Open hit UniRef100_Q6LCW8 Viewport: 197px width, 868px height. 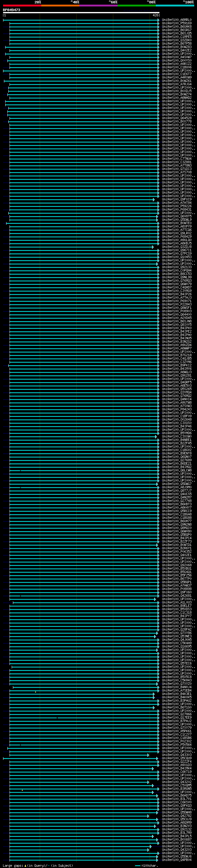pos(176,470)
